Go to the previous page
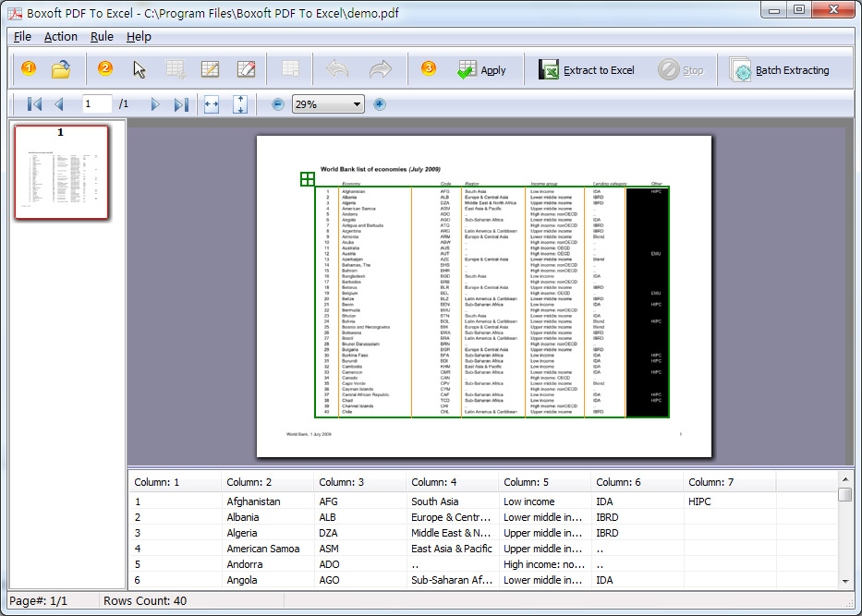 click(x=59, y=103)
